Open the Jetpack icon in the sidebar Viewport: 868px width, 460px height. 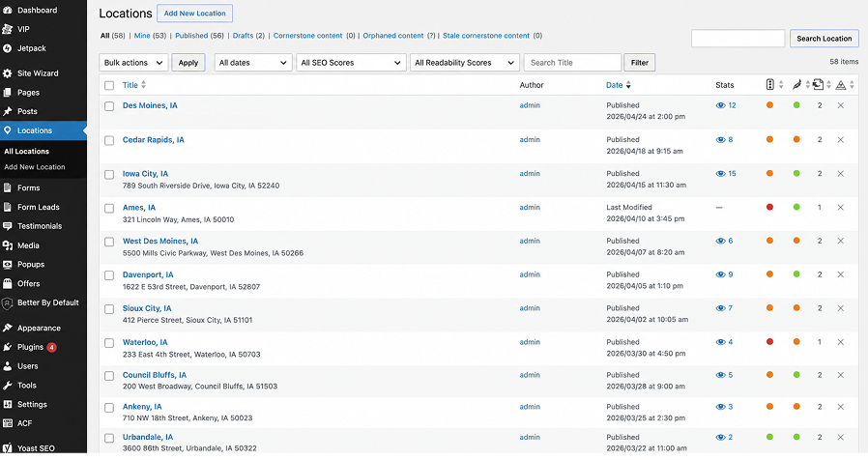pyautogui.click(x=7, y=48)
